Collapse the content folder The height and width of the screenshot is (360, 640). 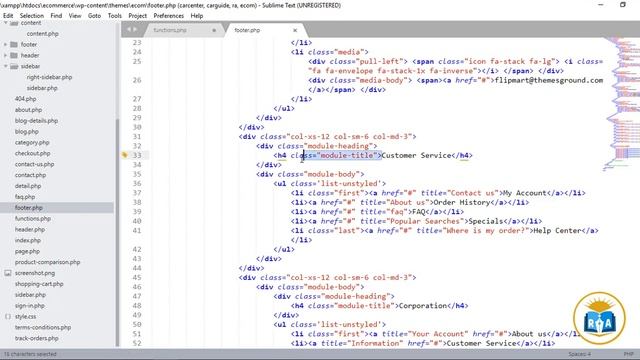6,23
